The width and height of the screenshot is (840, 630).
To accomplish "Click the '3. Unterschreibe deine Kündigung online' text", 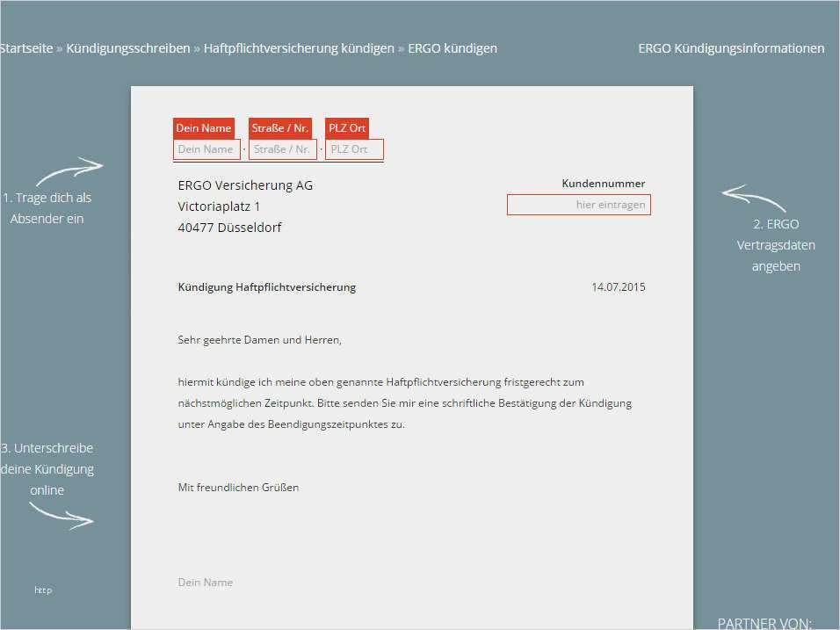I will click(47, 469).
